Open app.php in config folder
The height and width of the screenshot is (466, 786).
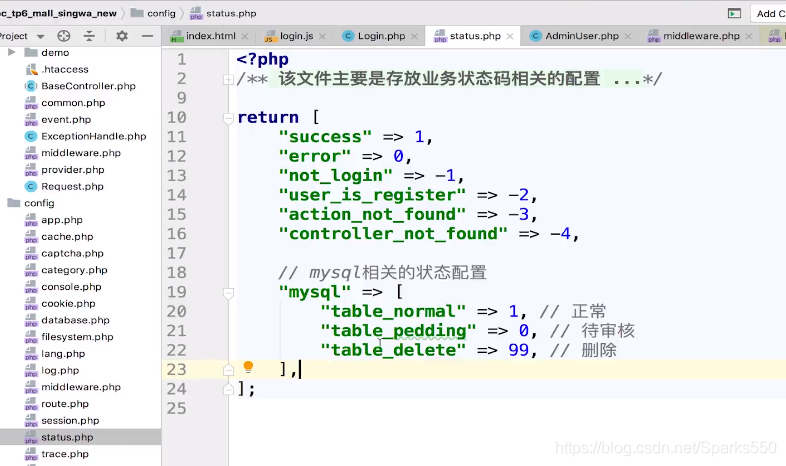62,220
